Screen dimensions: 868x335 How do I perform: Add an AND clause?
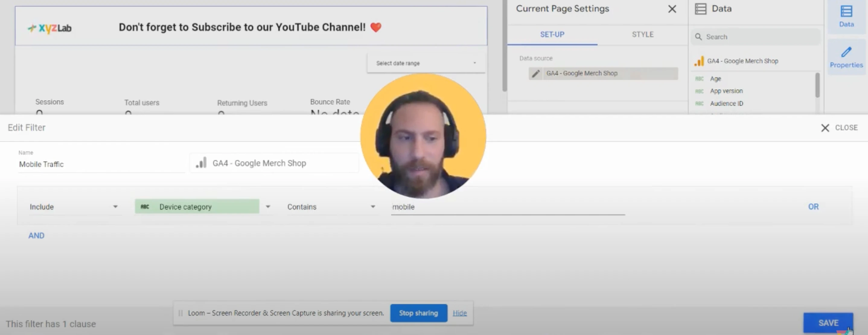(x=37, y=236)
